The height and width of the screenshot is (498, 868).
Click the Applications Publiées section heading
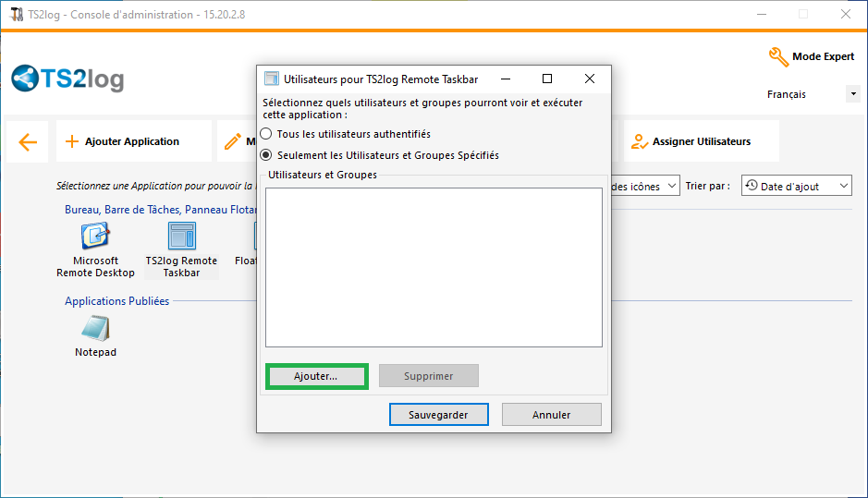[116, 301]
